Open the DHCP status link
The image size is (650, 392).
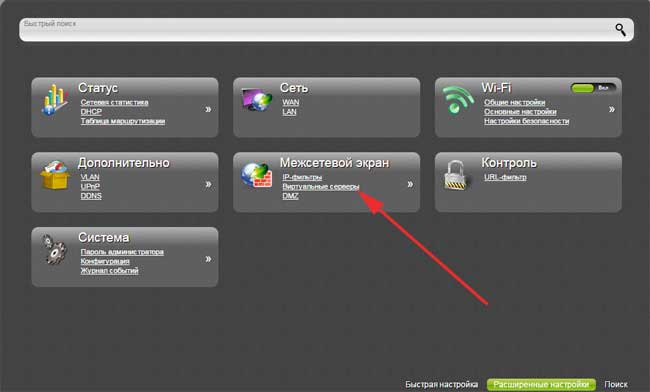pos(91,112)
